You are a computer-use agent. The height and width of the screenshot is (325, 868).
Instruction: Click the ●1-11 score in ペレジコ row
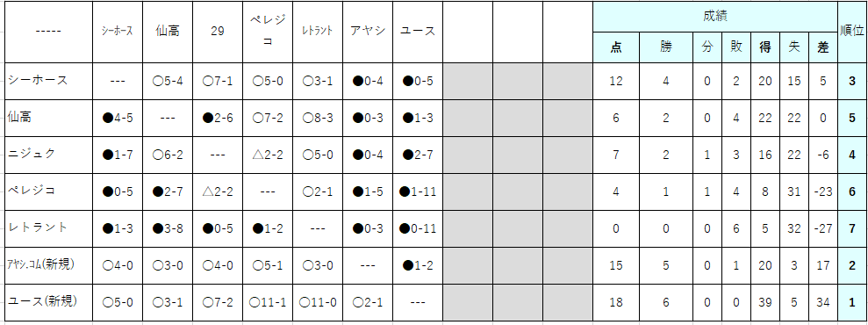pyautogui.click(x=418, y=192)
